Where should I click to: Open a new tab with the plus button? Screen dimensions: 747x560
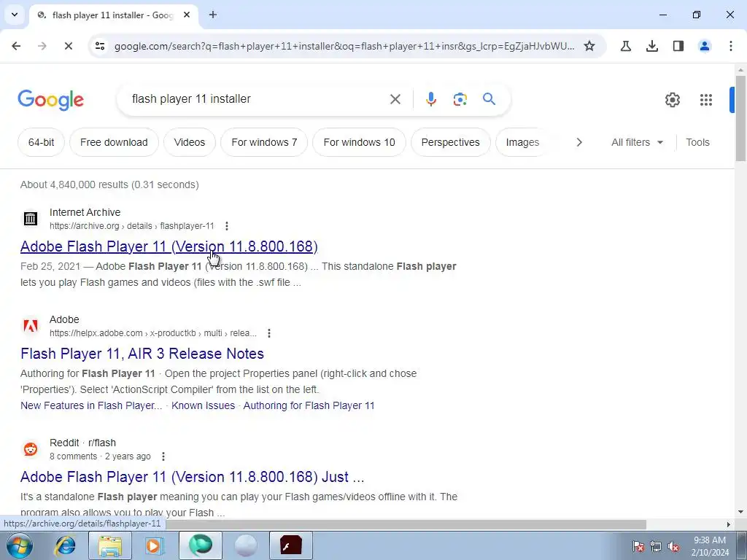[213, 15]
